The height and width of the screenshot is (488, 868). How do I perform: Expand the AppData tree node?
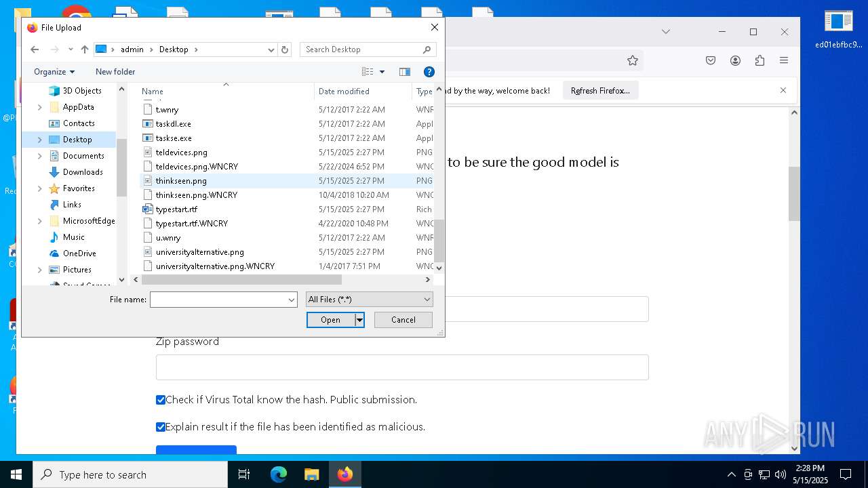pyautogui.click(x=39, y=107)
